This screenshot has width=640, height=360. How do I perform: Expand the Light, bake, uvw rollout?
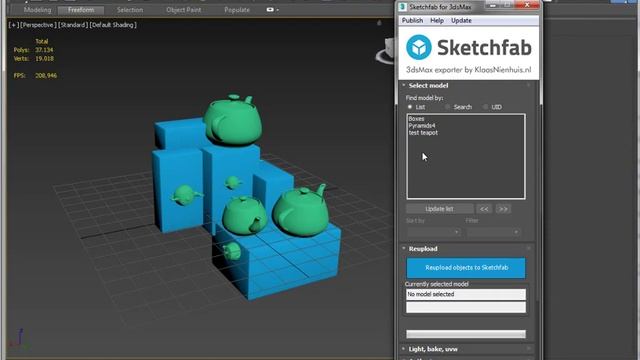433,349
